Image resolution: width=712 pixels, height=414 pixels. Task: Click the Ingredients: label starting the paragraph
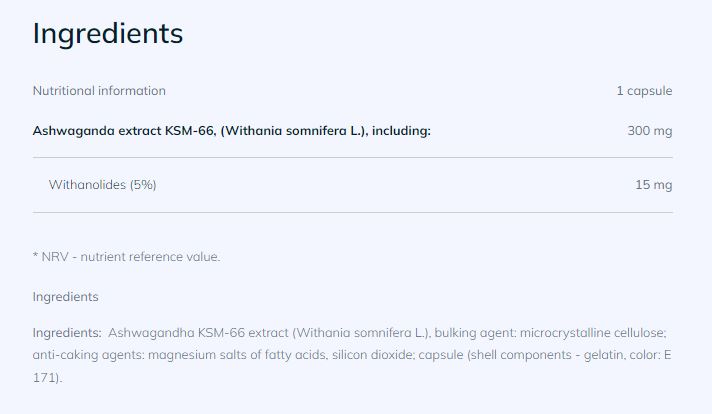point(67,333)
